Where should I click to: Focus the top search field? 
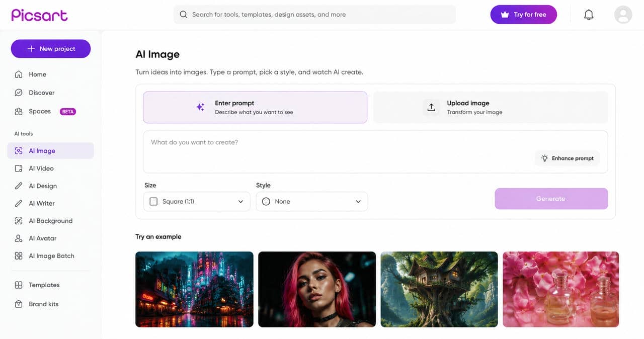(x=314, y=15)
